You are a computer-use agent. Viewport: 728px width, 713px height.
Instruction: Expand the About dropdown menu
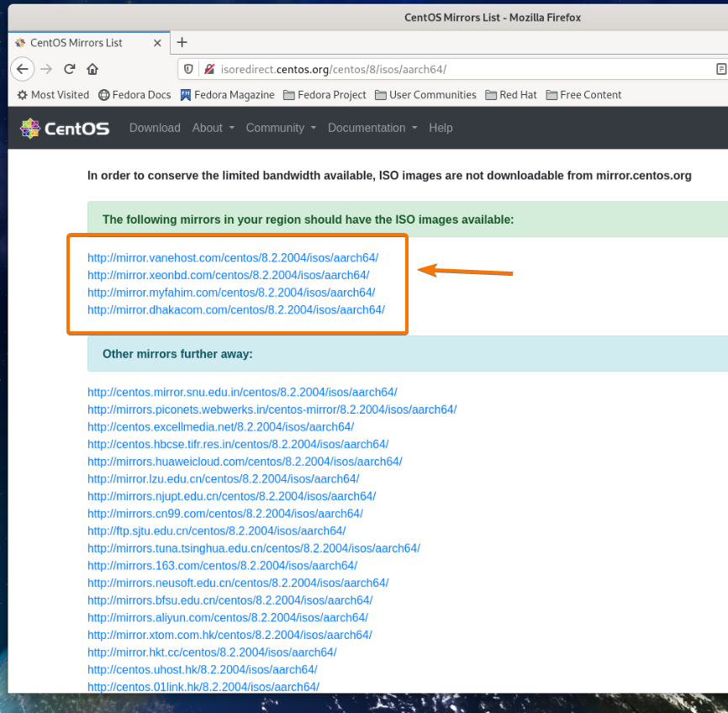[x=214, y=128]
